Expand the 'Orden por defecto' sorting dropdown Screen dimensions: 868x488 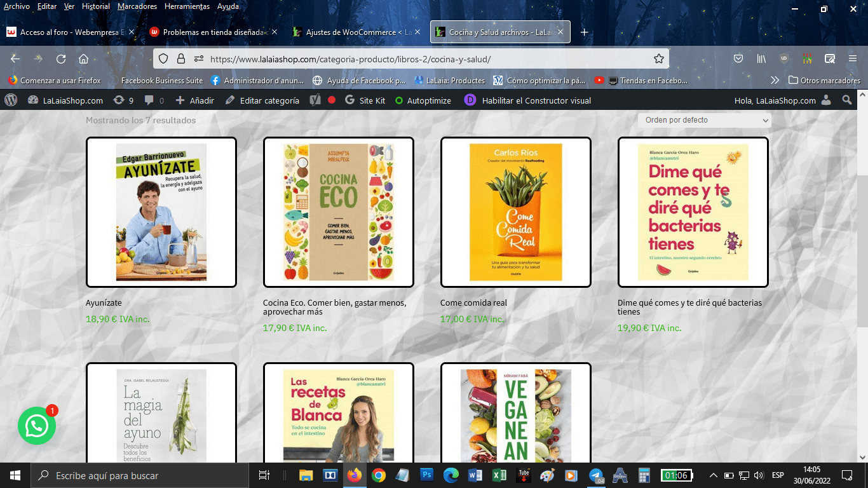[x=704, y=120]
